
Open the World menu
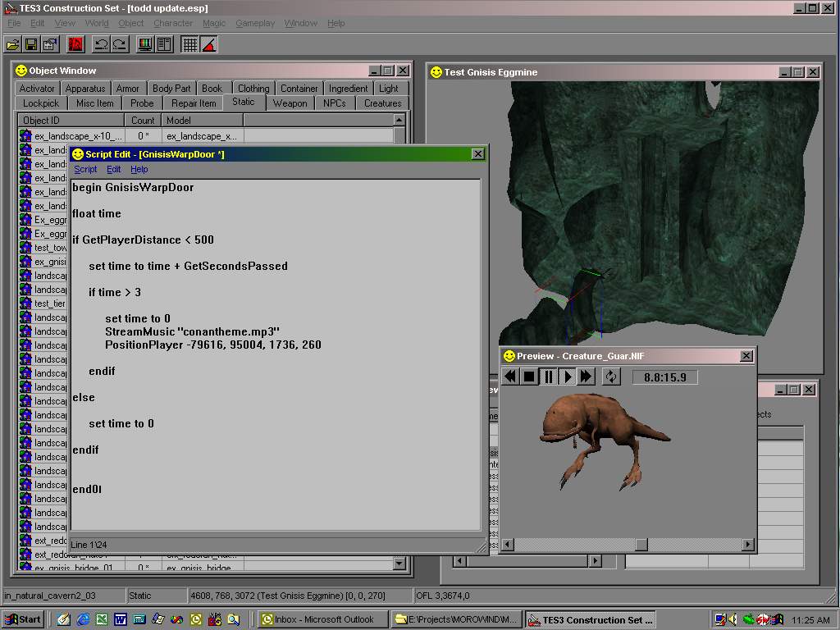[x=97, y=23]
